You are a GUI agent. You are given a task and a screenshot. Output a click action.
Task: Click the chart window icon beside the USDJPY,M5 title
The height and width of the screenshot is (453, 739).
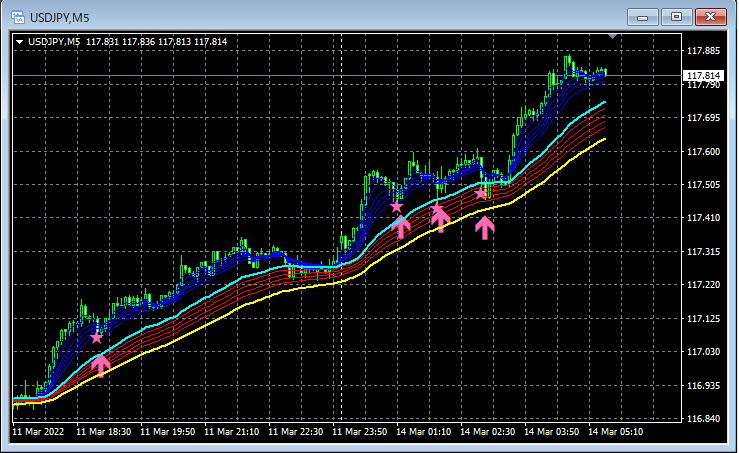(18, 17)
